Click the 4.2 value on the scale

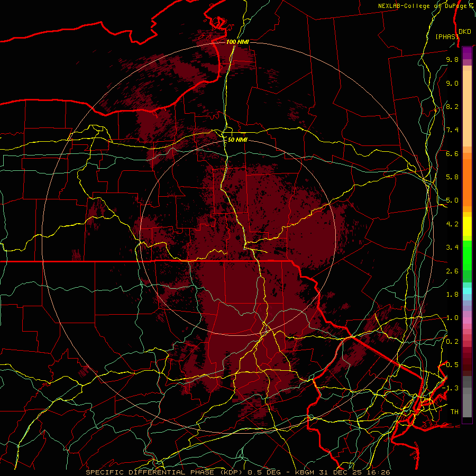[x=452, y=224]
